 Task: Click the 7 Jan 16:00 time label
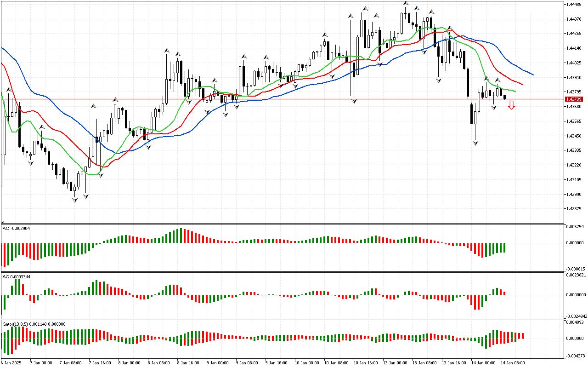point(99,362)
